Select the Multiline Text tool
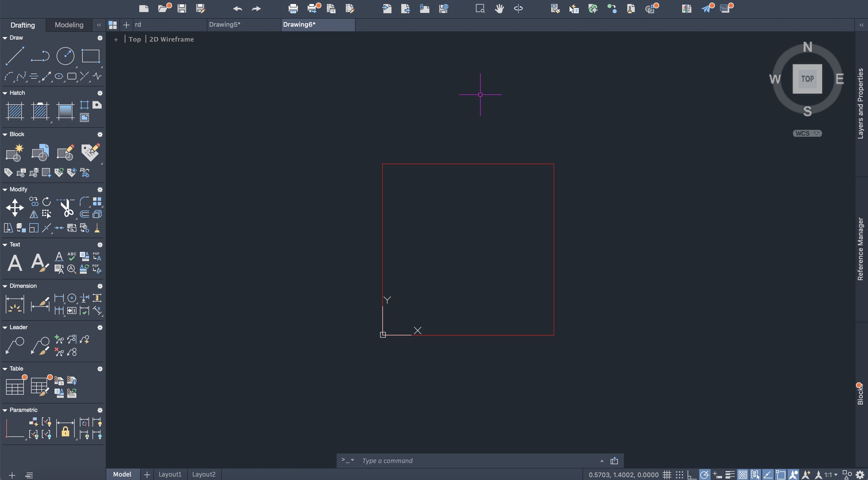The height and width of the screenshot is (480, 868). tap(15, 263)
